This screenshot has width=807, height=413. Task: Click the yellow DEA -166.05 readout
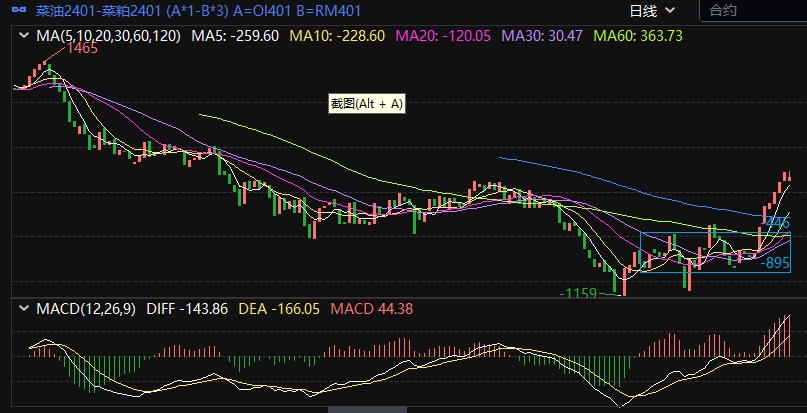[x=279, y=309]
